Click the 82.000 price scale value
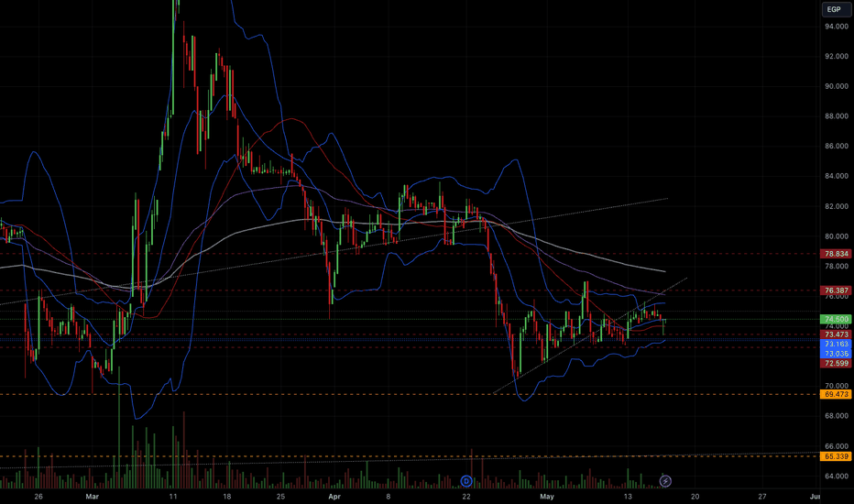 (x=837, y=206)
